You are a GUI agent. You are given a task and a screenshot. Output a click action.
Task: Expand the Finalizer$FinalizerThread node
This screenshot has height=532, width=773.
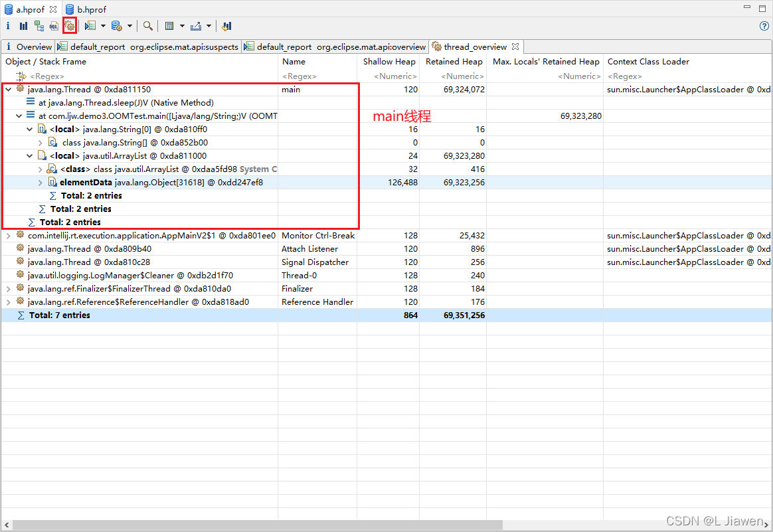click(x=9, y=289)
